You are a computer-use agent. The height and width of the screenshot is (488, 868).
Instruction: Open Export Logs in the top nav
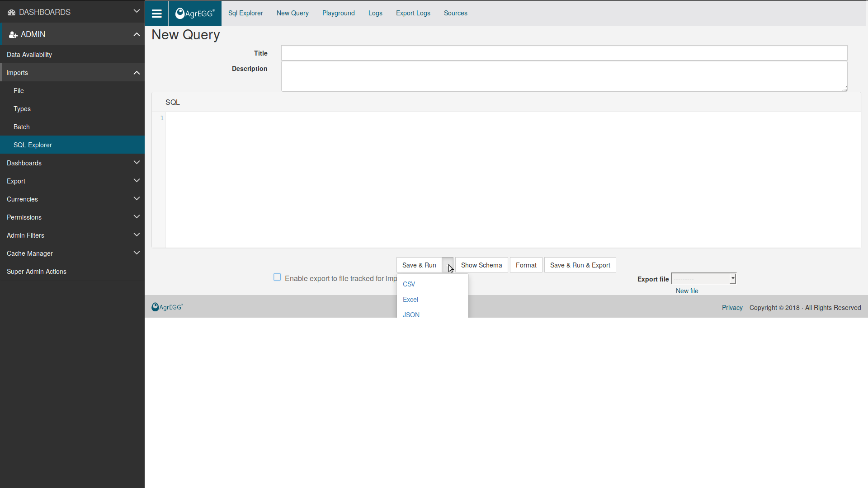tap(413, 13)
